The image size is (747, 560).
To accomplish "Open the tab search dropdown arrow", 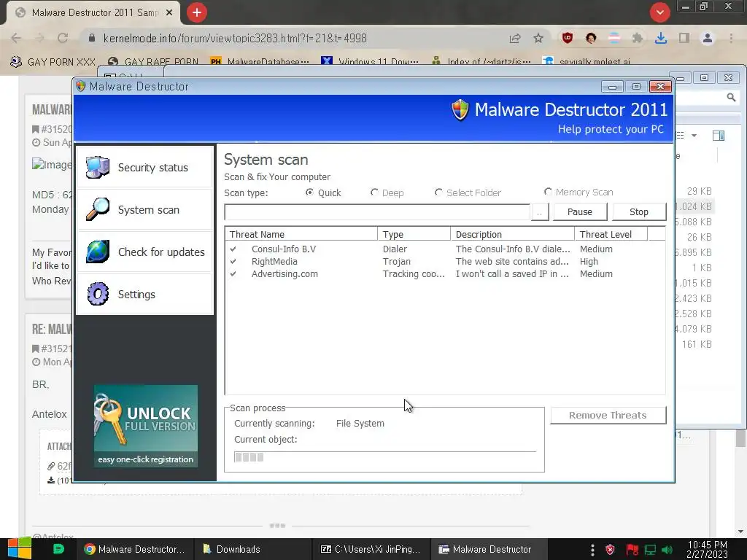I will [659, 12].
